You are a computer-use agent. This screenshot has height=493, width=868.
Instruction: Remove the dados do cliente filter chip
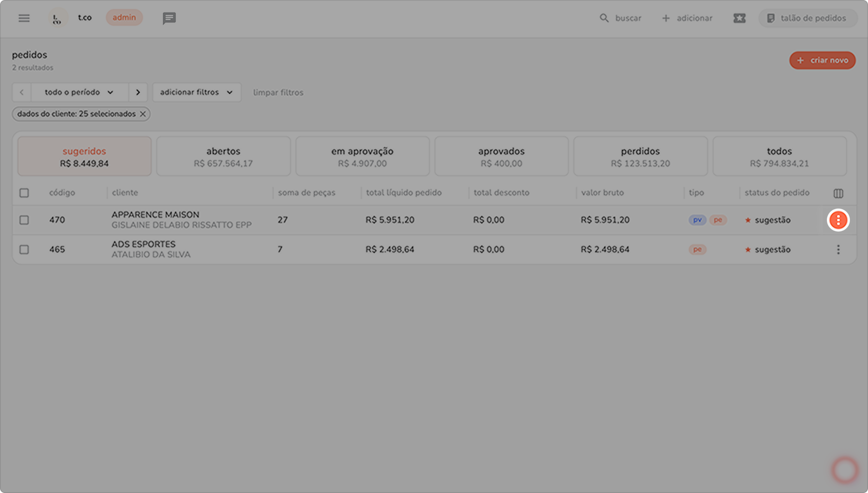143,114
